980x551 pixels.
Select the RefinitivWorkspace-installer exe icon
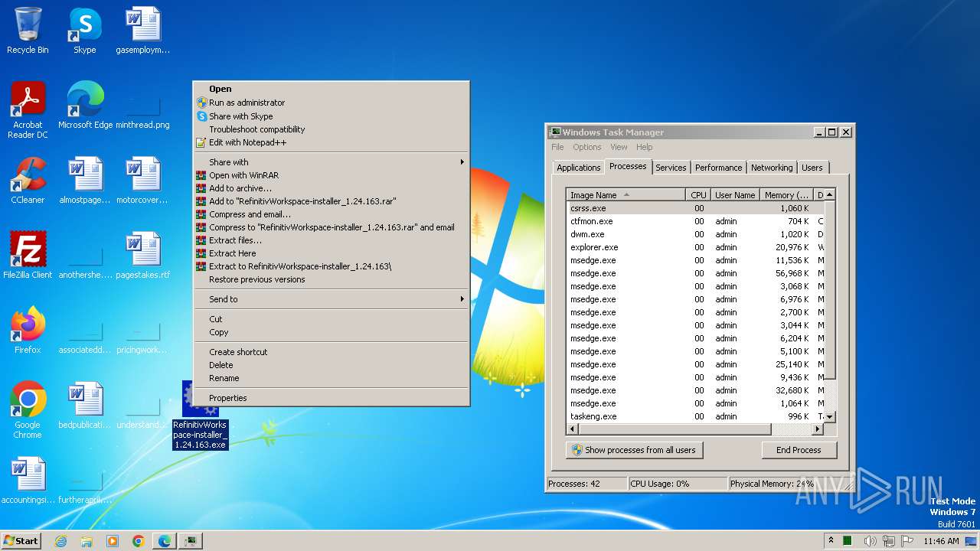point(200,416)
